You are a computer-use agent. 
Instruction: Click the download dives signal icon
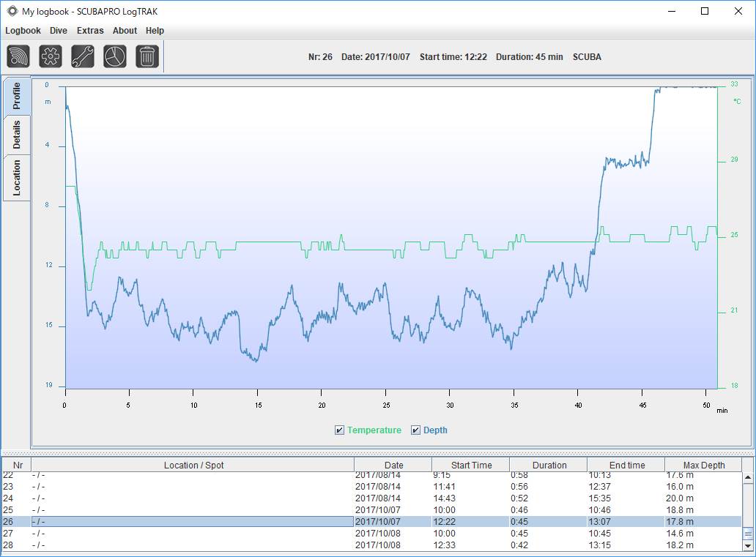pyautogui.click(x=18, y=56)
